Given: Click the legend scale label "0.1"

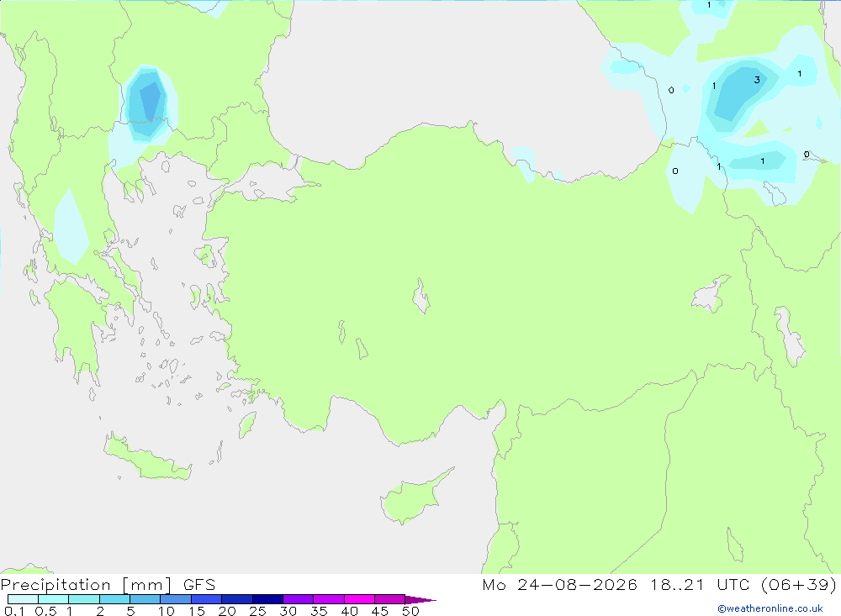Looking at the screenshot, I should (x=14, y=611).
